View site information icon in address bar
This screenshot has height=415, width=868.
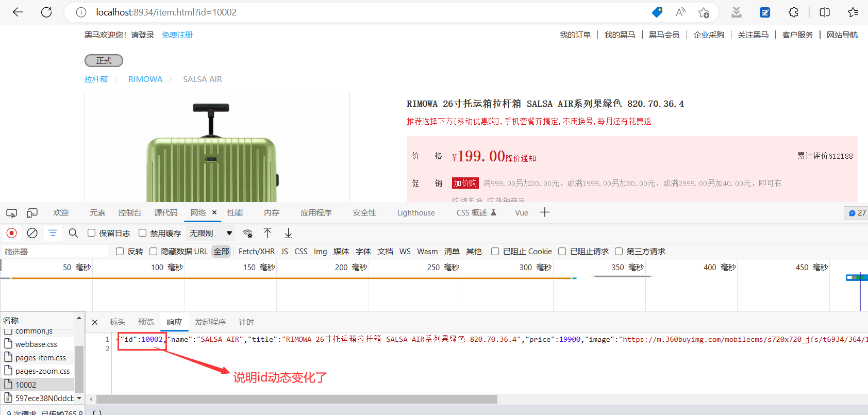81,12
